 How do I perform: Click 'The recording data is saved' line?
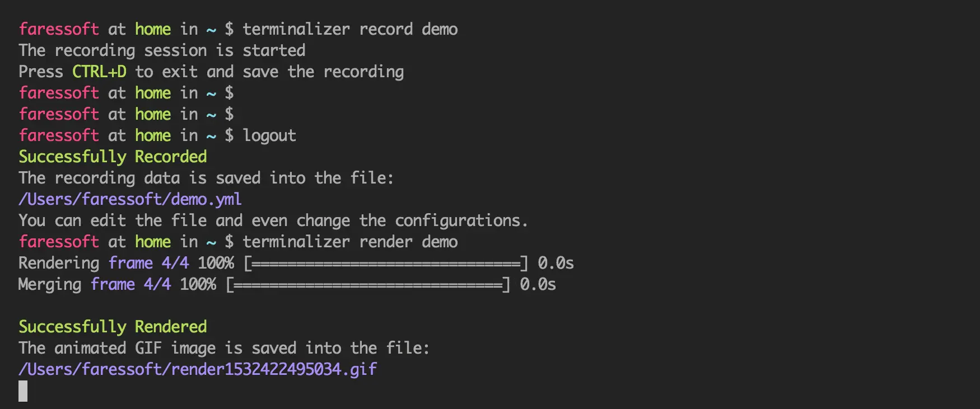[x=206, y=178]
